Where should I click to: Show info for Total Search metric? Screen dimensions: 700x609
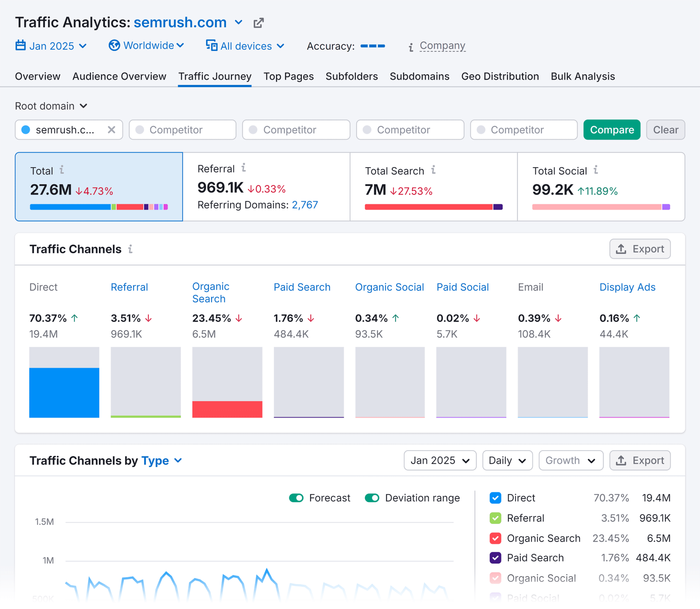[433, 170]
